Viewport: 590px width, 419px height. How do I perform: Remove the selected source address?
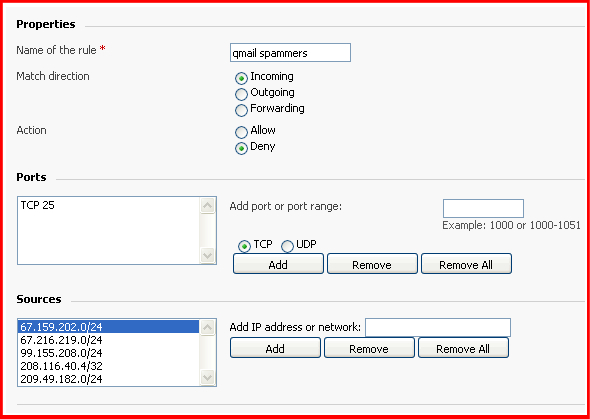tap(369, 348)
